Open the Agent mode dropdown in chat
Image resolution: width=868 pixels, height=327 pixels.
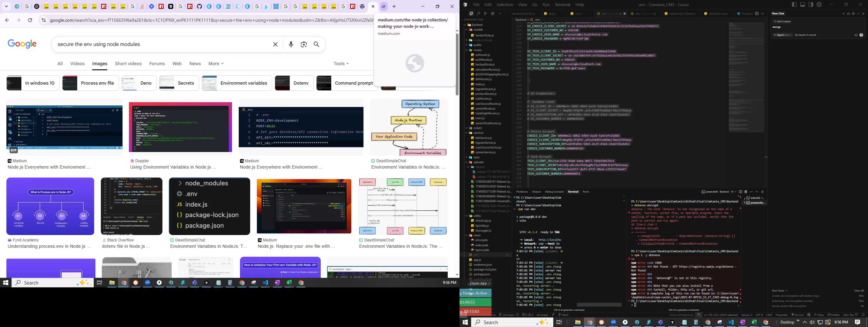[x=782, y=35]
